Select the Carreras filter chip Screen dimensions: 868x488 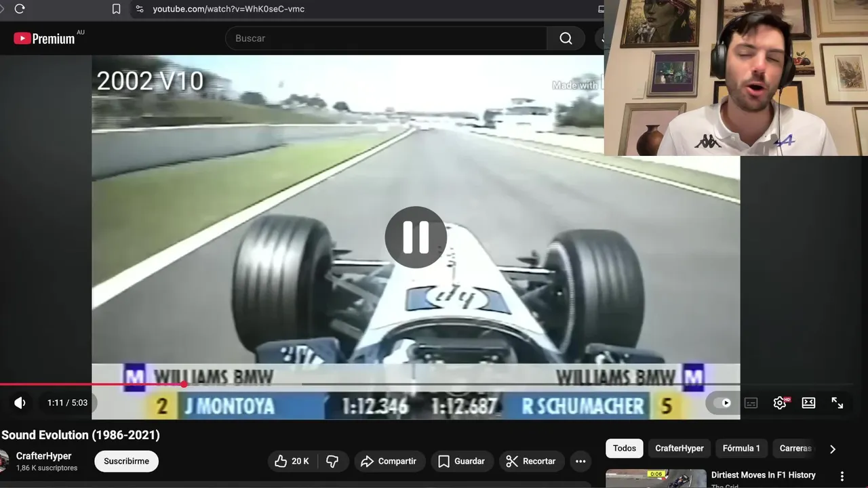click(x=795, y=448)
